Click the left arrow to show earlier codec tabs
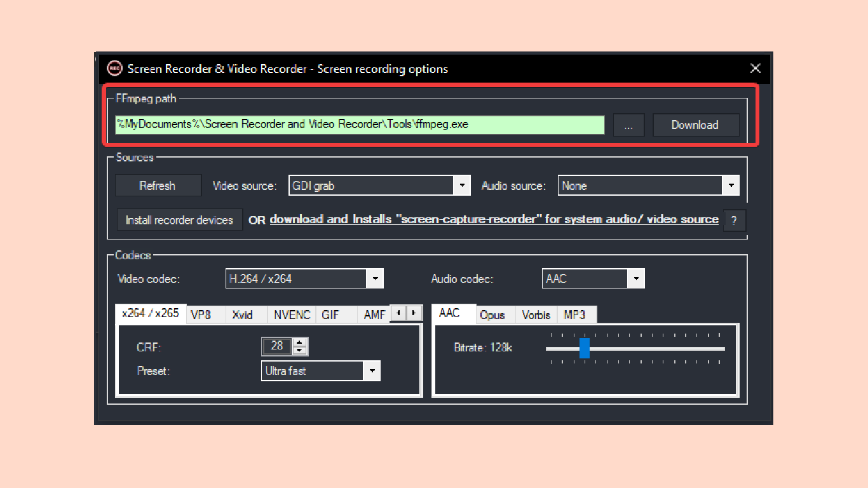 point(398,313)
